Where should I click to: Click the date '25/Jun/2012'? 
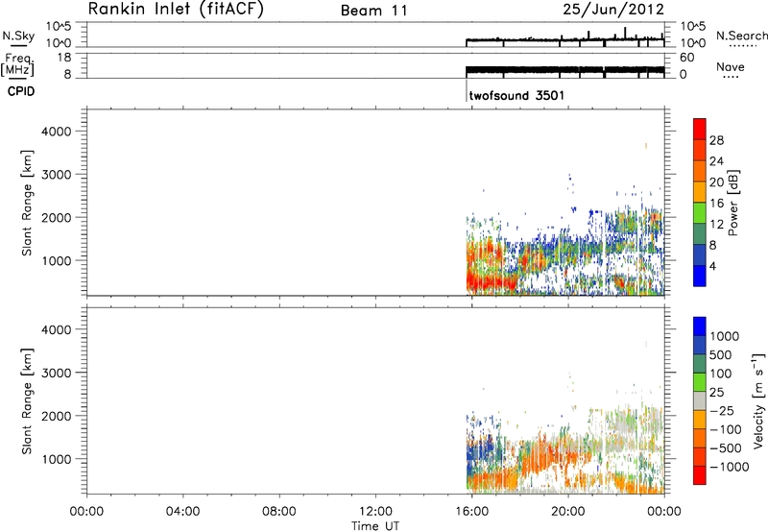tap(613, 10)
